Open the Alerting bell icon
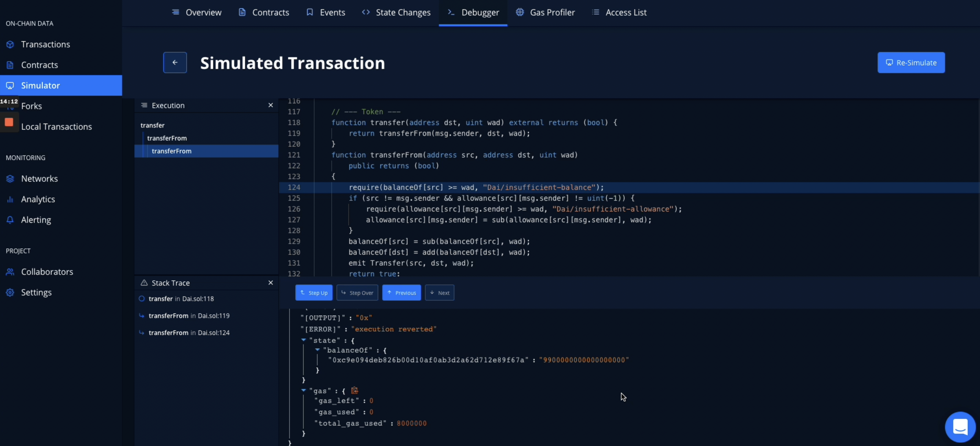980x446 pixels. click(x=10, y=220)
